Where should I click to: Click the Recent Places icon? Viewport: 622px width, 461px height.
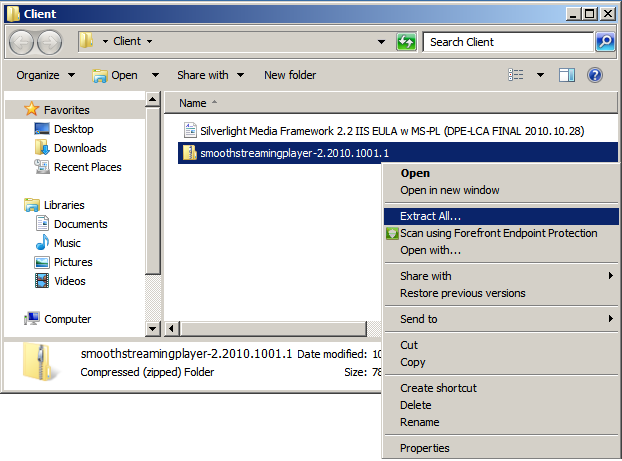42,167
